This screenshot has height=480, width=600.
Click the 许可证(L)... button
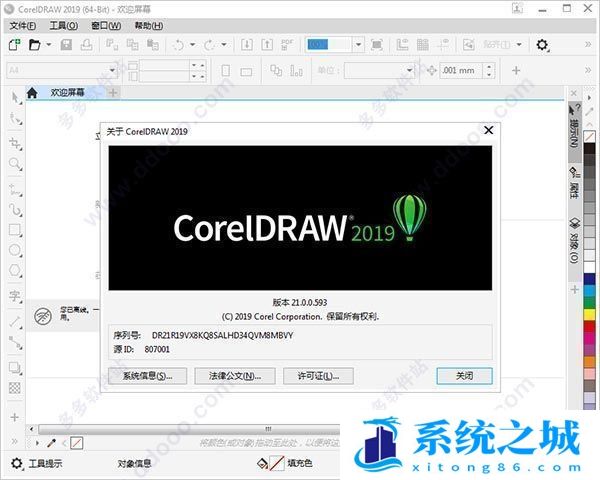pos(318,376)
